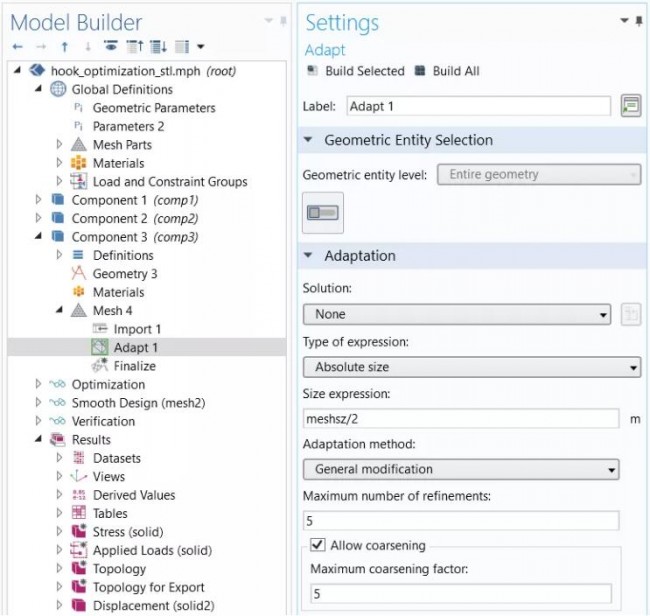
Task: Click the expand all icon in Model Builder
Action: point(158,47)
